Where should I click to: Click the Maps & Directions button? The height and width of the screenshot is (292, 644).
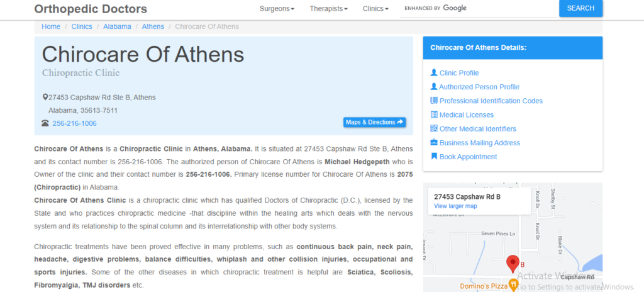(374, 122)
